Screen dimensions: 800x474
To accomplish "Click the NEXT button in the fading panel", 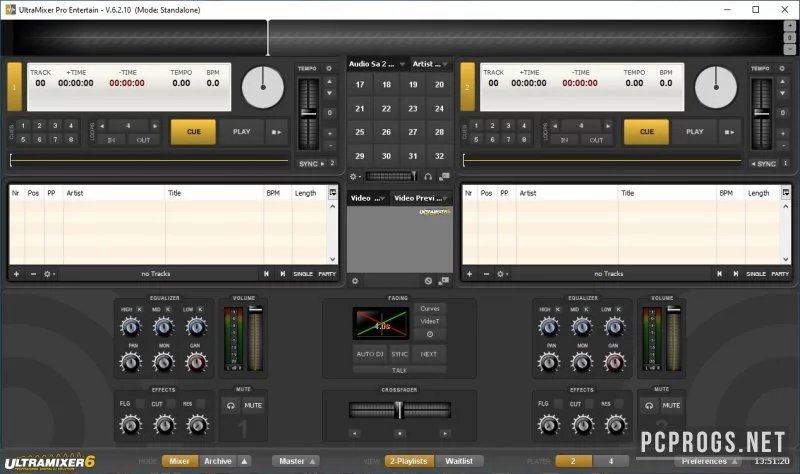I will pyautogui.click(x=429, y=354).
